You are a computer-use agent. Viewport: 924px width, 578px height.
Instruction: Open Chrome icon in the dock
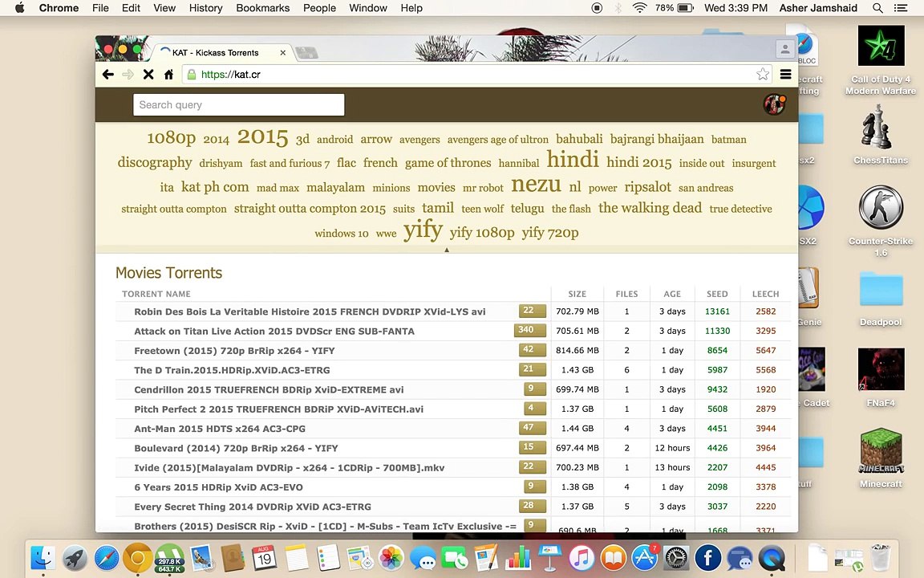(x=137, y=557)
